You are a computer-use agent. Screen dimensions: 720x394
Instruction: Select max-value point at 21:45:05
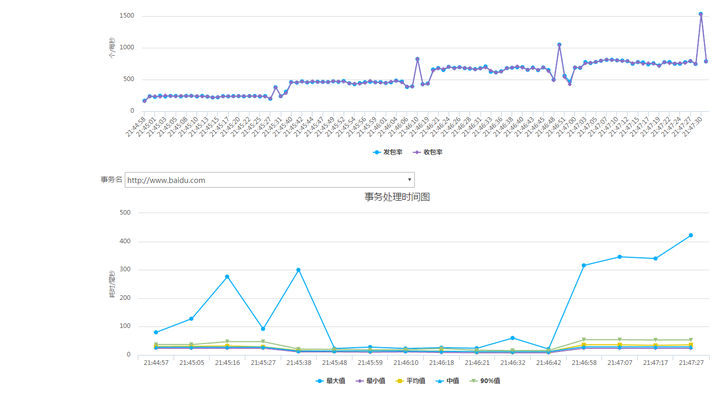191,319
